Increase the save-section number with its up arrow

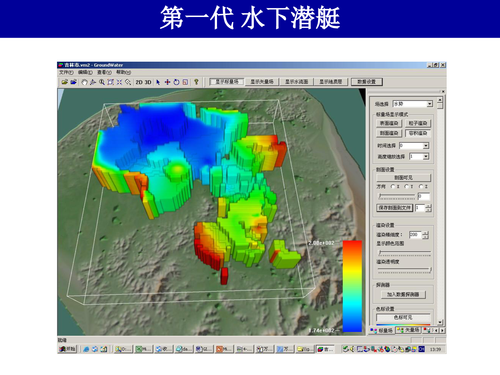[428, 206]
